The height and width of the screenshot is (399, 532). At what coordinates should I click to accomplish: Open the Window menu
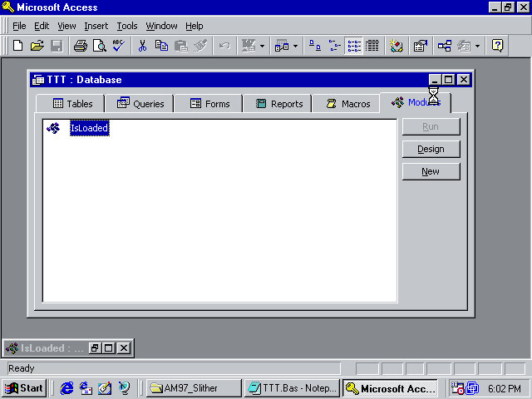click(161, 26)
